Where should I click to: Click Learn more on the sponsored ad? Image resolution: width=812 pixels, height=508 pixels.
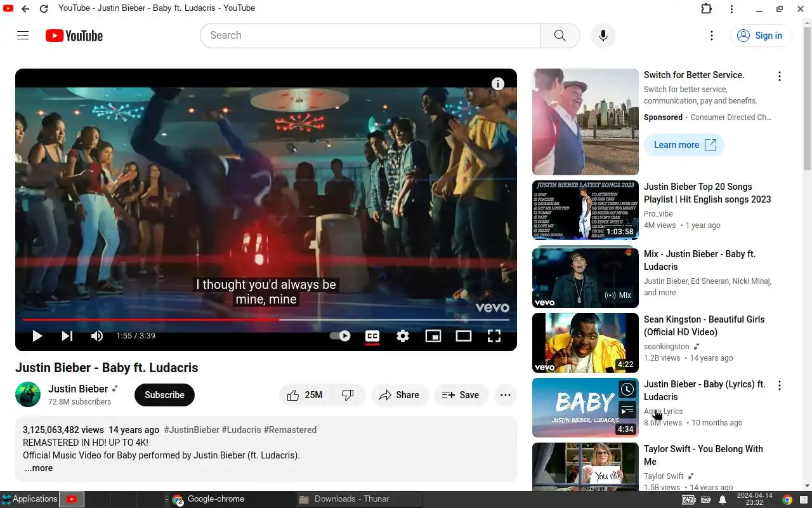coord(684,145)
